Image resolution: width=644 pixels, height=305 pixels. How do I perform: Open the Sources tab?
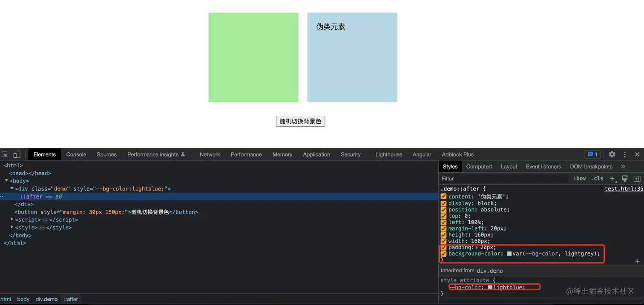pyautogui.click(x=106, y=154)
